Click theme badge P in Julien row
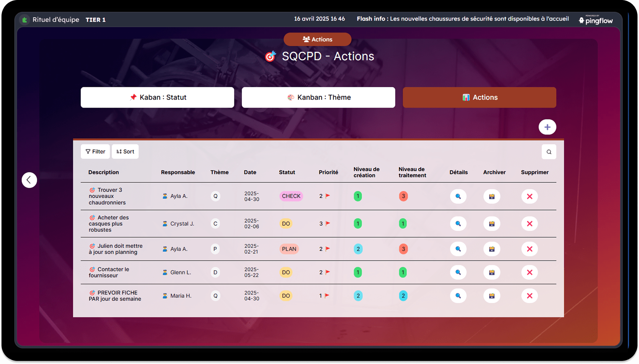Image resolution: width=639 pixels, height=364 pixels. point(215,249)
